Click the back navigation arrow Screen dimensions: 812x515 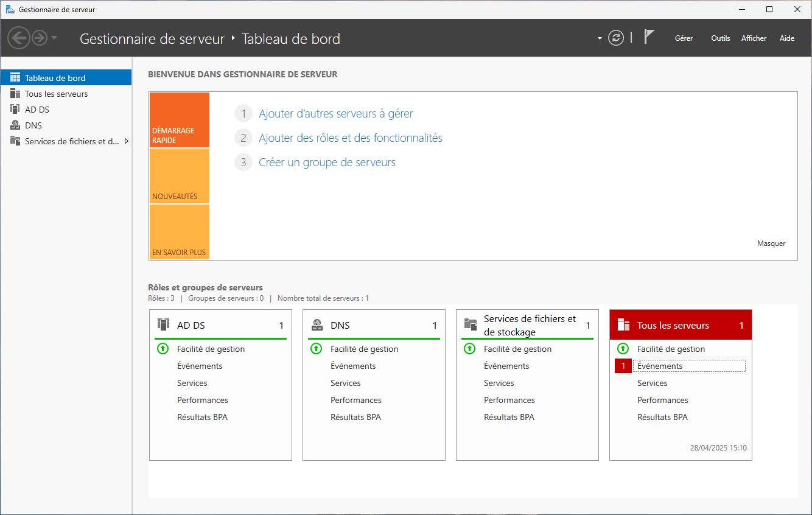pos(19,38)
